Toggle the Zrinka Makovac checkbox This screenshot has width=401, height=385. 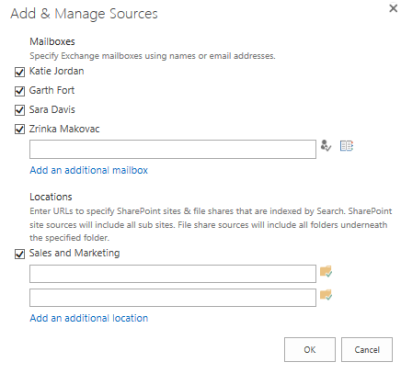[20, 129]
